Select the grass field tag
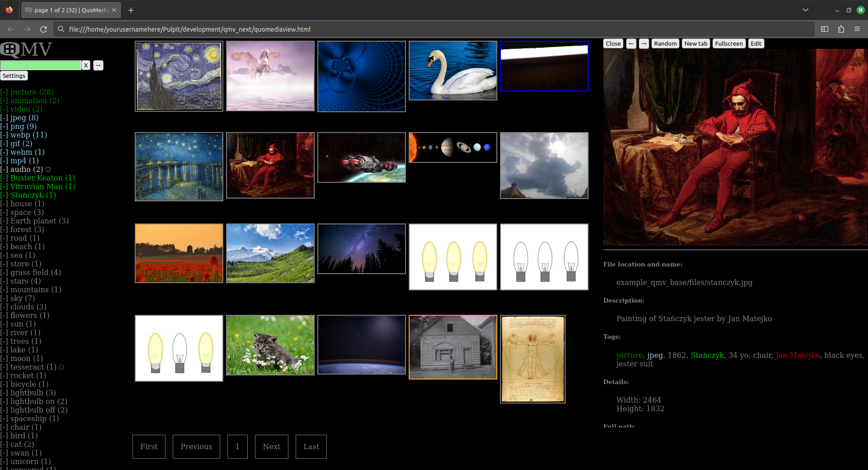Viewport: 868px width, 470px height. coord(36,272)
